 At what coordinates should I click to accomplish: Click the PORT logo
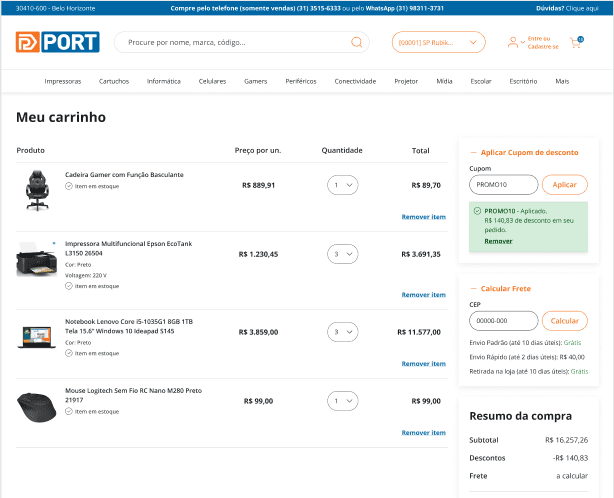point(58,42)
